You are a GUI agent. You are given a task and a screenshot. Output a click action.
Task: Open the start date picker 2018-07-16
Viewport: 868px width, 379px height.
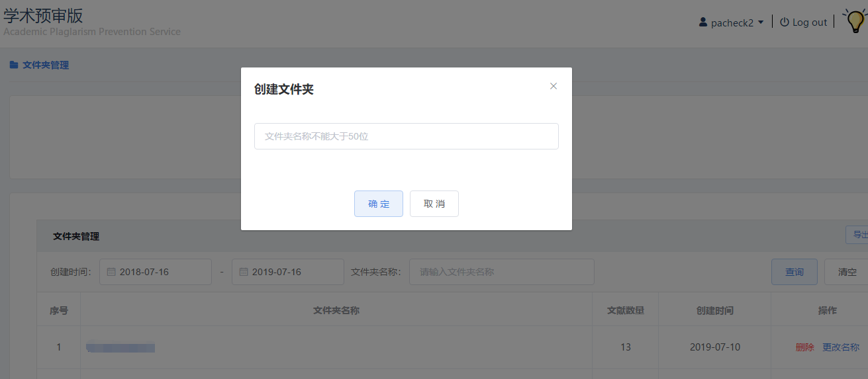(x=156, y=272)
